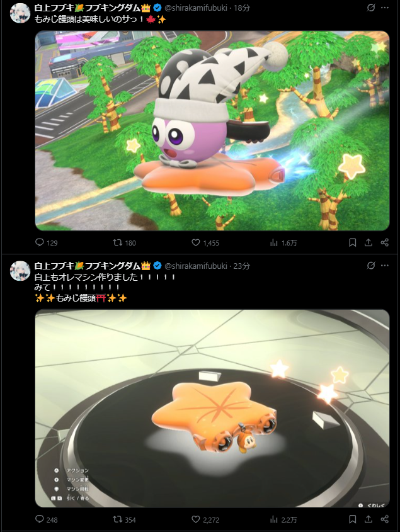Expand more options menu on first post
The width and height of the screenshot is (400, 532).
(x=385, y=8)
